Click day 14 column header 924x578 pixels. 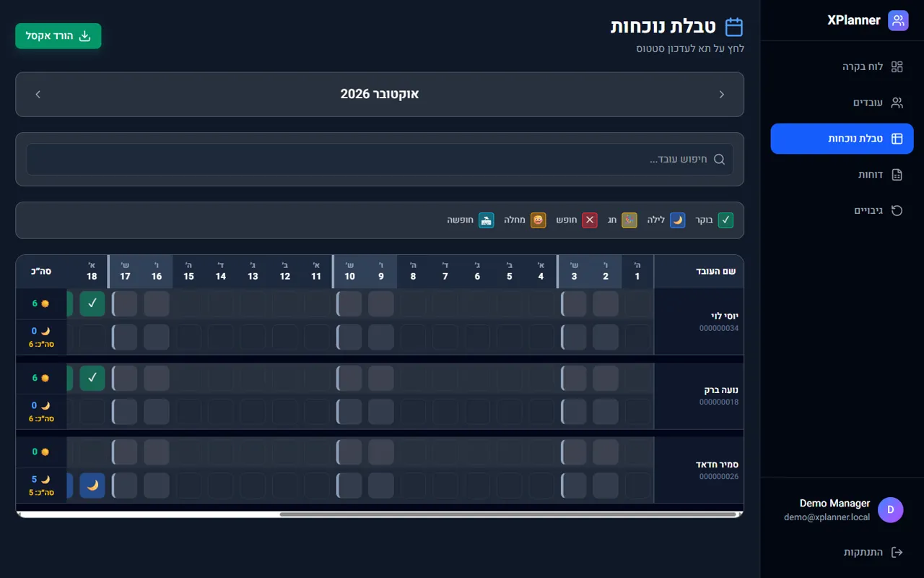tap(221, 271)
